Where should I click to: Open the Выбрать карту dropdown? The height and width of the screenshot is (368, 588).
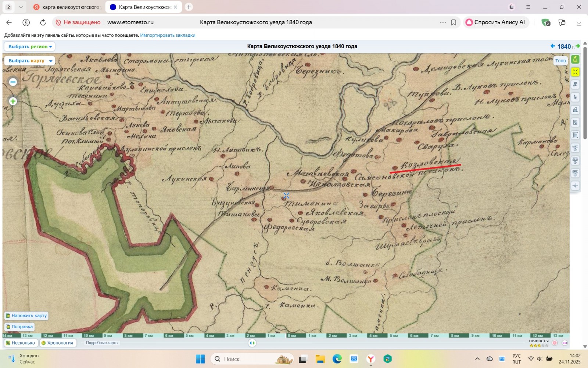[30, 61]
